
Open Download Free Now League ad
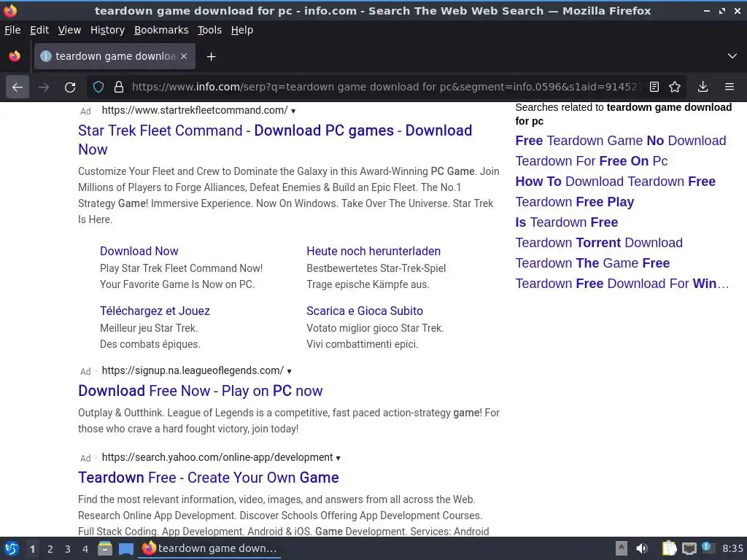point(200,391)
